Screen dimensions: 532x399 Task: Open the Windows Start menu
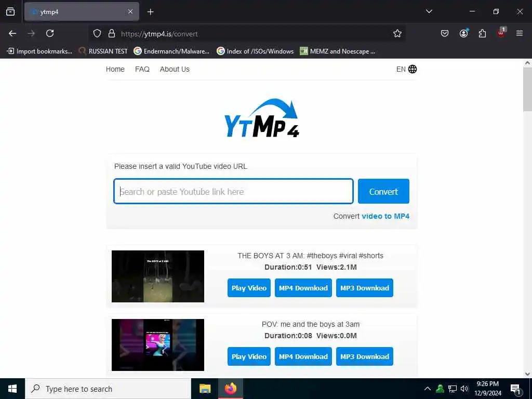12,389
